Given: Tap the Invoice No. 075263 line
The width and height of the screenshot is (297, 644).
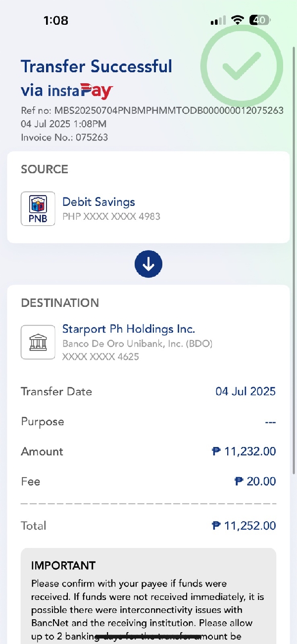Looking at the screenshot, I should tap(64, 137).
